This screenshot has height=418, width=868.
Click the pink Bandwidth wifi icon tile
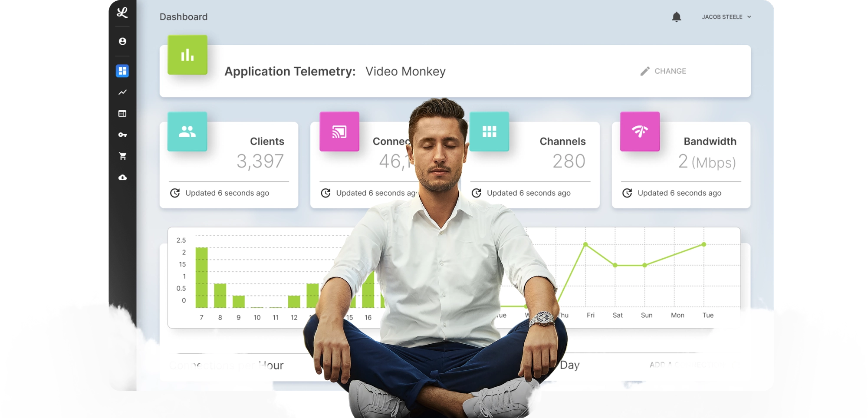click(x=640, y=132)
